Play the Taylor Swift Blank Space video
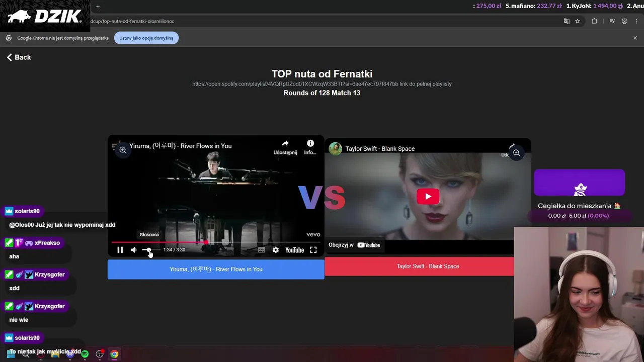Viewport: 644px width, 362px height. pyautogui.click(x=428, y=197)
